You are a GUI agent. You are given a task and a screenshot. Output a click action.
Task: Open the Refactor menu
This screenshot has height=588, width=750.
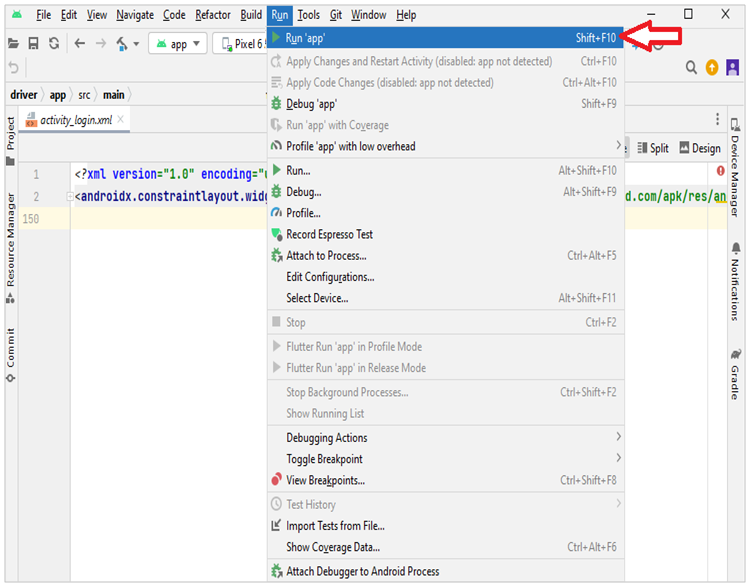tap(213, 15)
